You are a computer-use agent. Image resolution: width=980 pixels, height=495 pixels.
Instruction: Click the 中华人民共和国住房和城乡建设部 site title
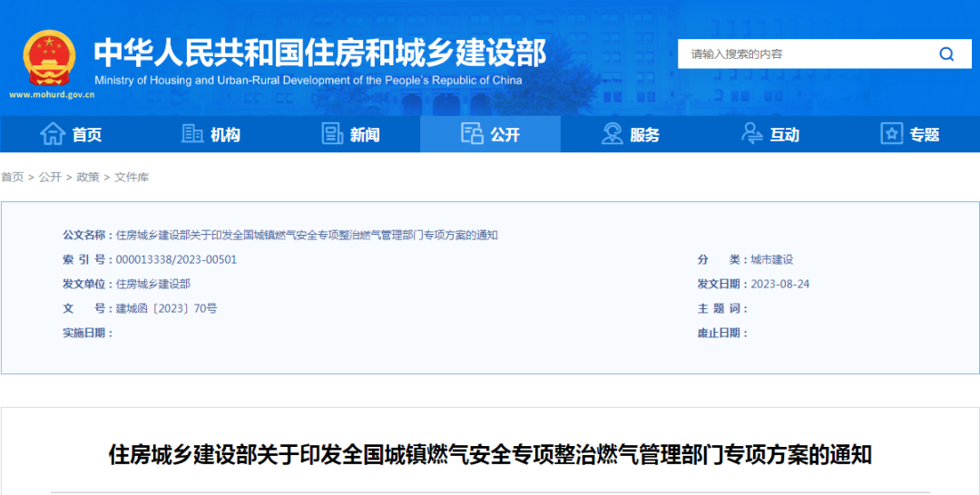coord(320,53)
